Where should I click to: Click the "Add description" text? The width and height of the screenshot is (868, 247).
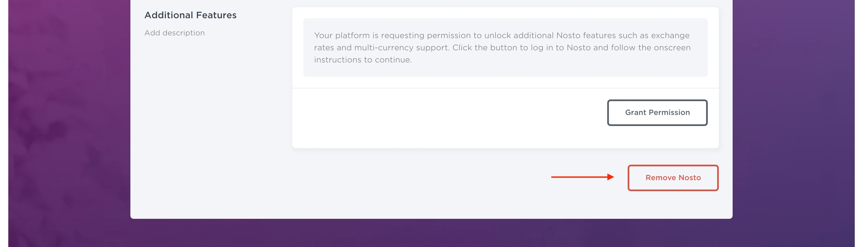[x=174, y=33]
